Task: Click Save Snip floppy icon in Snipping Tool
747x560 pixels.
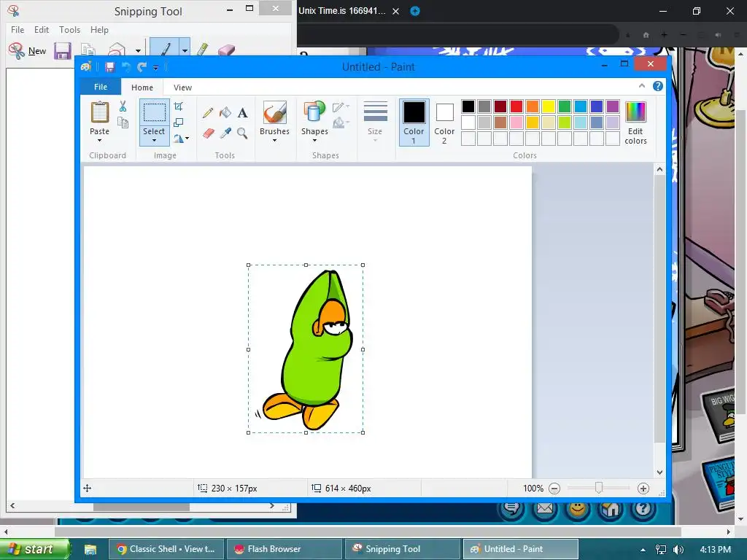Action: point(63,50)
